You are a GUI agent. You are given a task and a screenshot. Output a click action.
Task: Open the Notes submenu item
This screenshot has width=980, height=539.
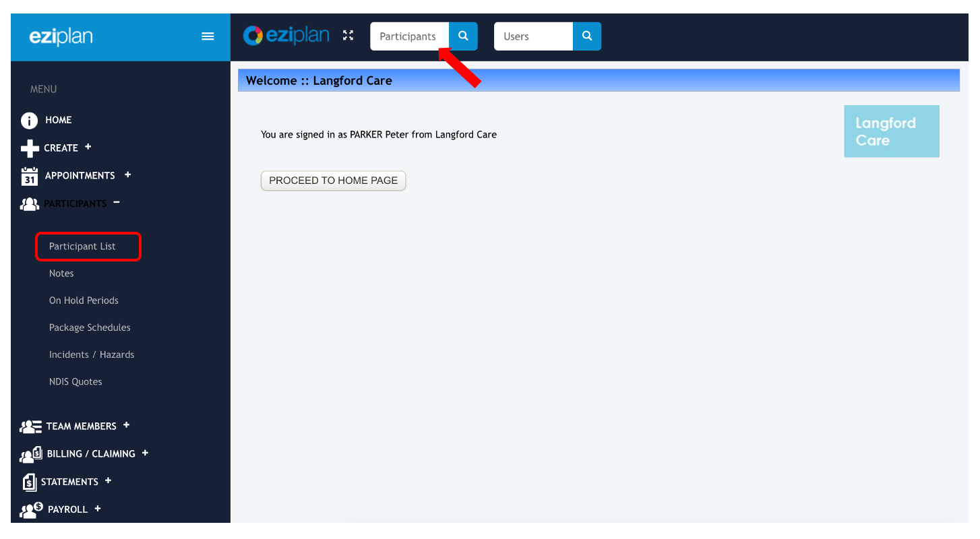(x=61, y=274)
